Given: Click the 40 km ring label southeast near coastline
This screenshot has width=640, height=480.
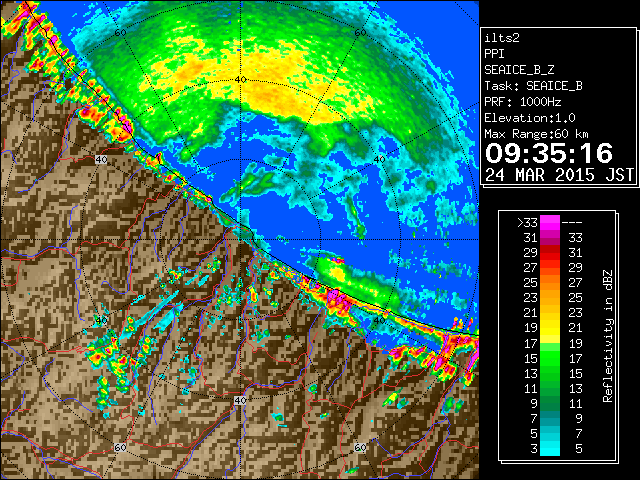Looking at the screenshot, I should pos(380,320).
